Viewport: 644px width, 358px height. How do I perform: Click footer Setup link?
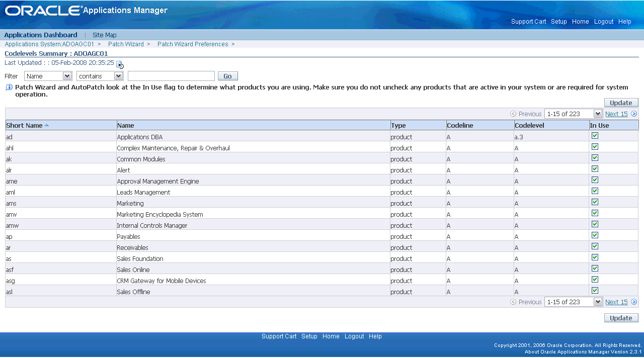tap(309, 336)
